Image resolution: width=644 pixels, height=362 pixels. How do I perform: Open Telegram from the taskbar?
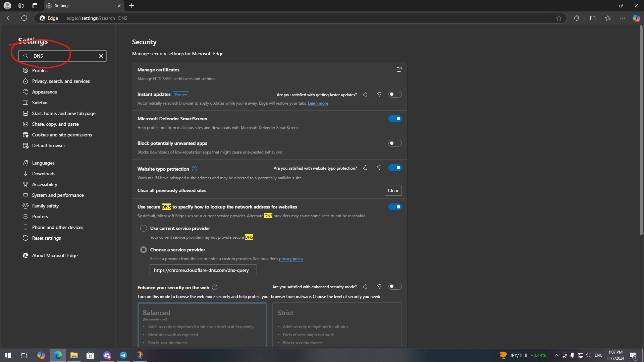pos(123,355)
